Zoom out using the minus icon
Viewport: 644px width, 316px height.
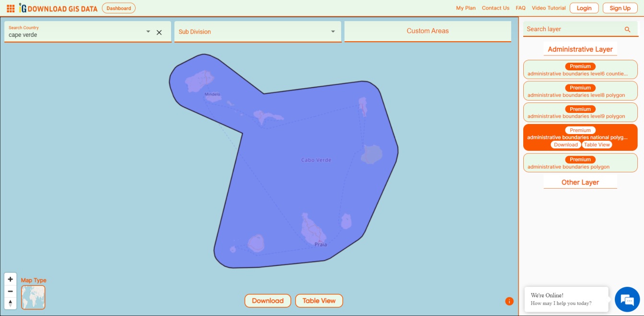click(x=10, y=291)
